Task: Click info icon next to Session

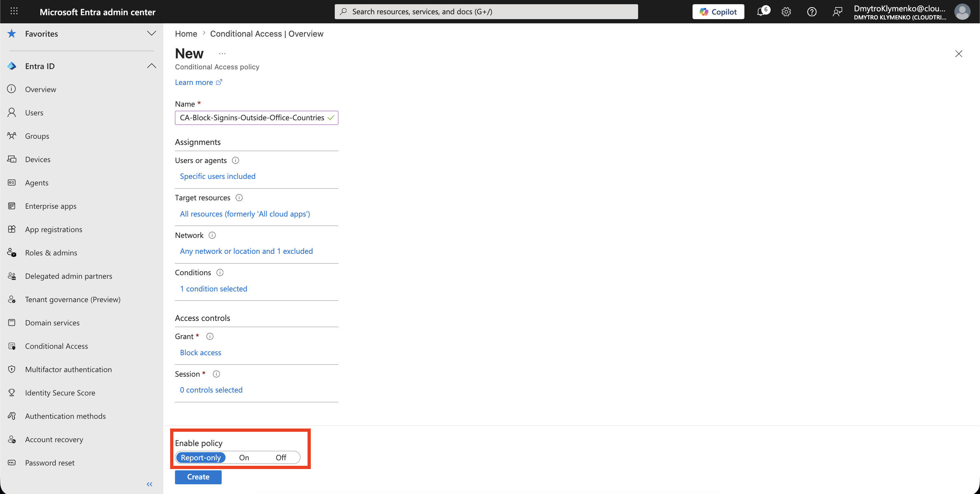Action: [216, 374]
